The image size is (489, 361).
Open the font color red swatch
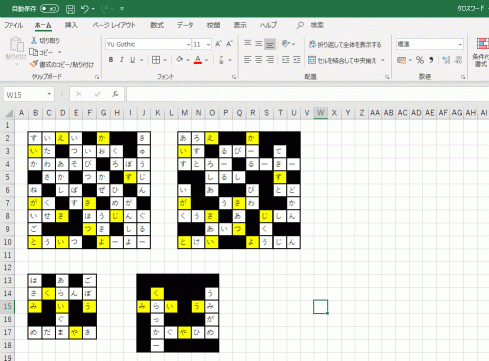pyautogui.click(x=198, y=60)
